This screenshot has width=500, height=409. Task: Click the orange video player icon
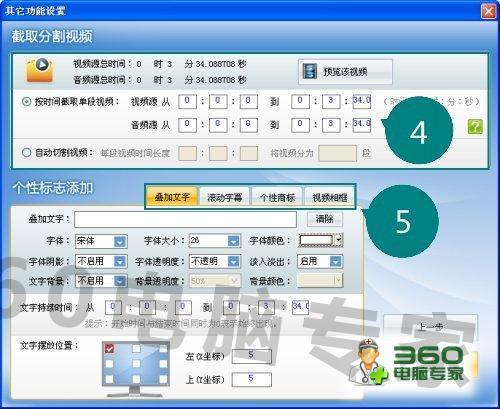point(40,70)
